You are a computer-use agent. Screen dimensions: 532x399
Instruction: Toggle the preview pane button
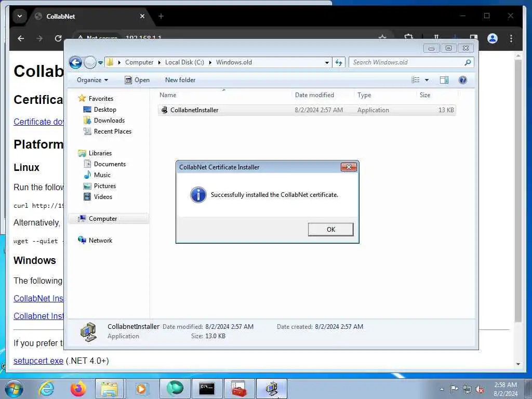tap(444, 80)
